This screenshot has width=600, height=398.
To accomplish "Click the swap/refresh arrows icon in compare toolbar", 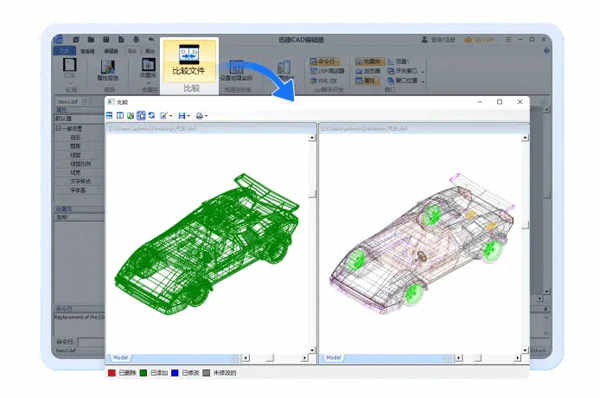I will (x=152, y=115).
